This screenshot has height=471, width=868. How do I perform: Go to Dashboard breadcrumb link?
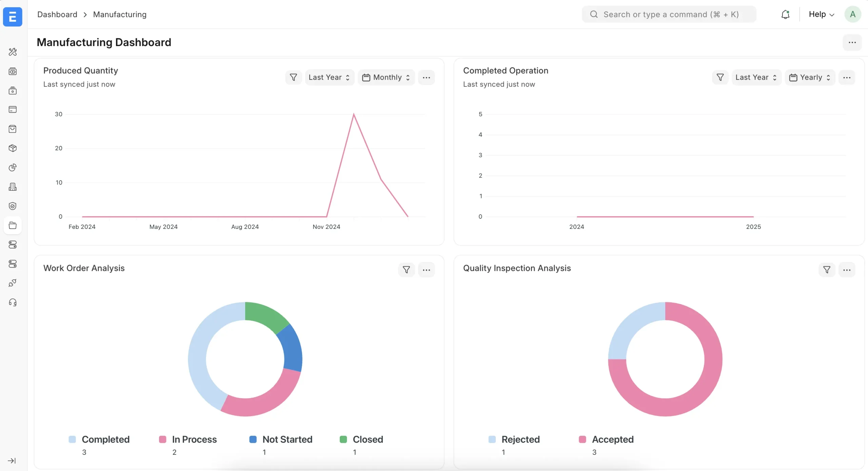(57, 14)
